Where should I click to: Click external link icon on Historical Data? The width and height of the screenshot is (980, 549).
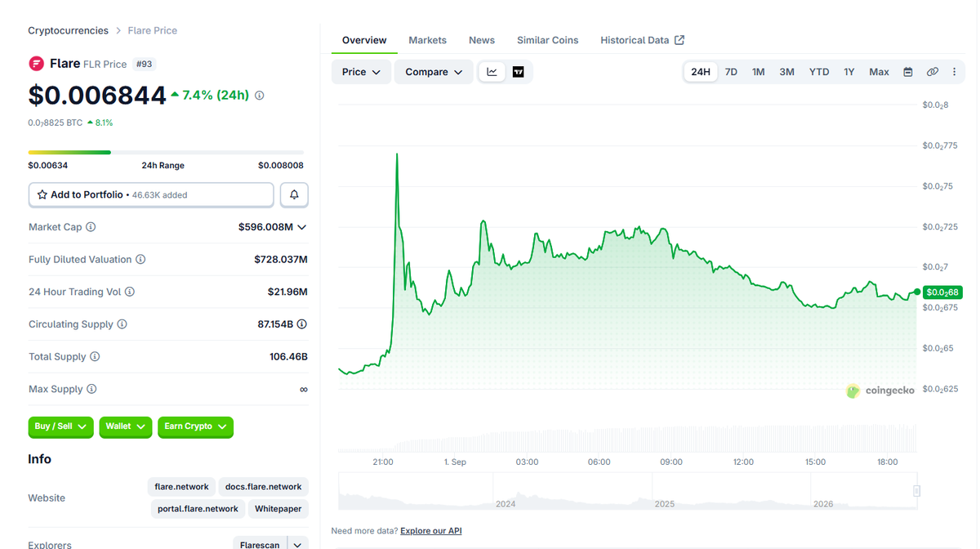[x=679, y=40]
